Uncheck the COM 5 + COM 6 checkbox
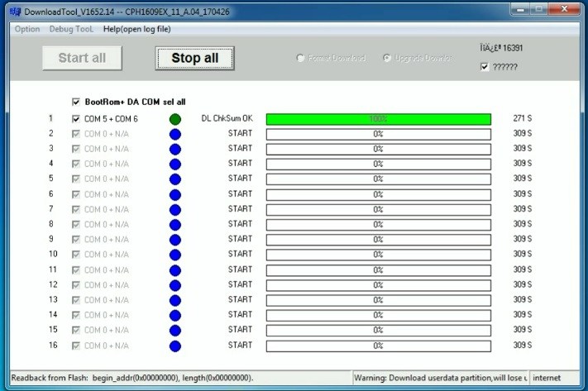The width and height of the screenshot is (588, 391). point(77,119)
